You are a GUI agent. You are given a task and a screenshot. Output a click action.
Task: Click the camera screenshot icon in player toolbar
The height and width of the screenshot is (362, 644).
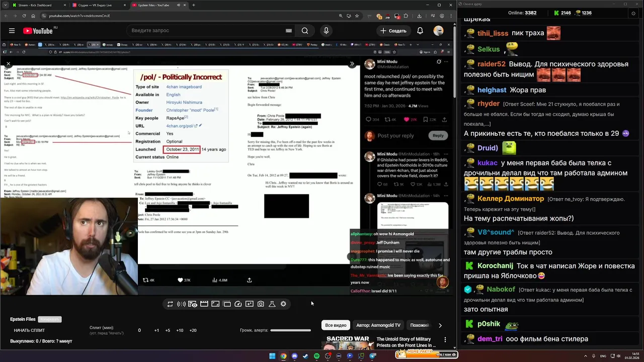point(261,304)
